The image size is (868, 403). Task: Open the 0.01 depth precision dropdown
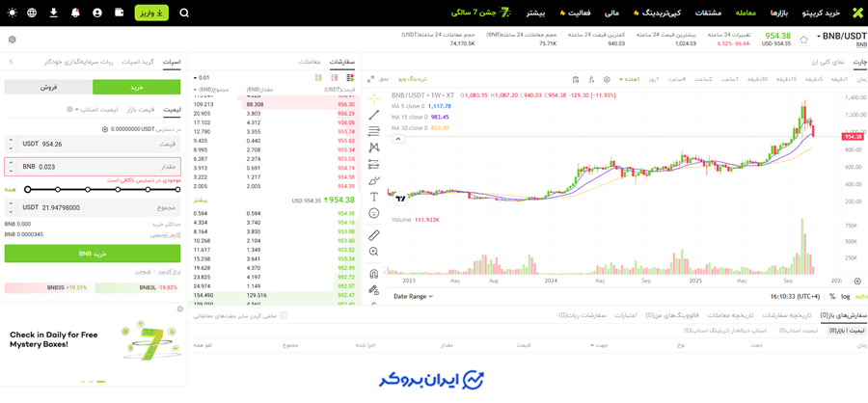[x=203, y=78]
